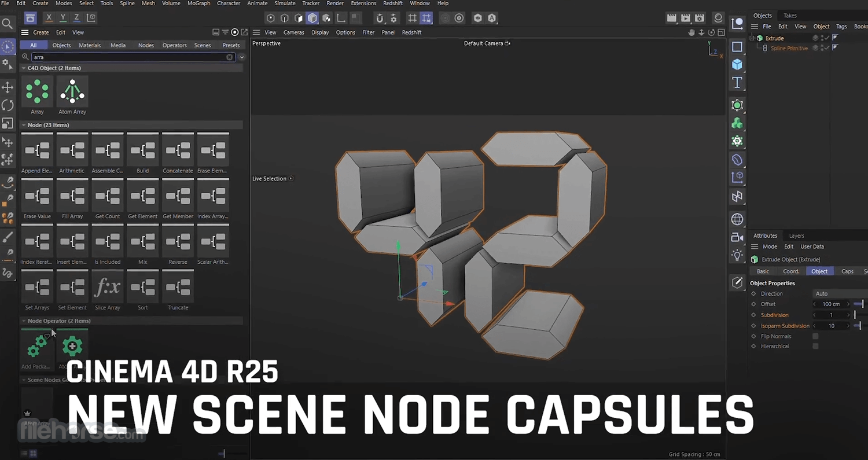Switch to Model mode cube icon
The image size is (868, 460).
(x=312, y=19)
